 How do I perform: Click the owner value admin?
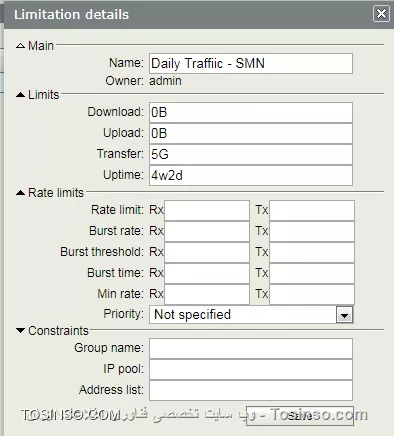coord(165,81)
